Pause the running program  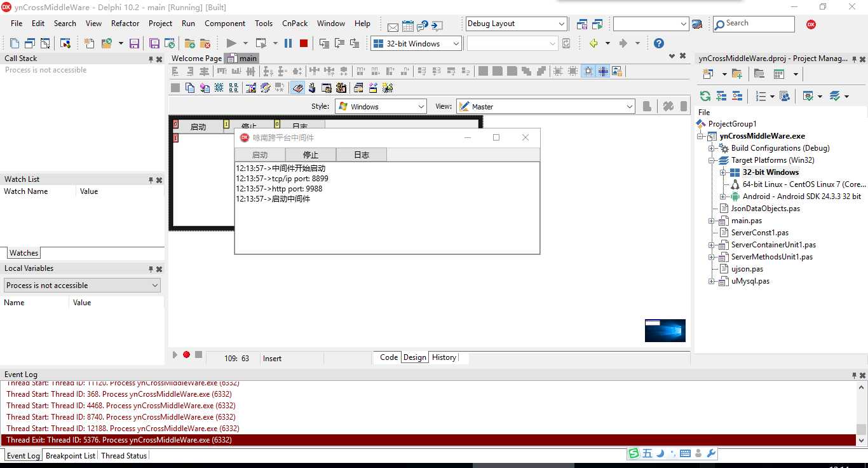tap(288, 43)
